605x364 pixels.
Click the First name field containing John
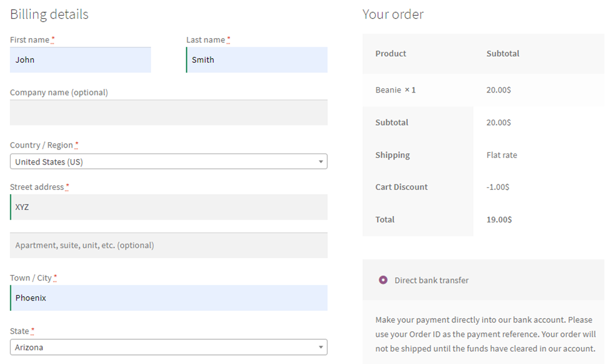pos(80,60)
